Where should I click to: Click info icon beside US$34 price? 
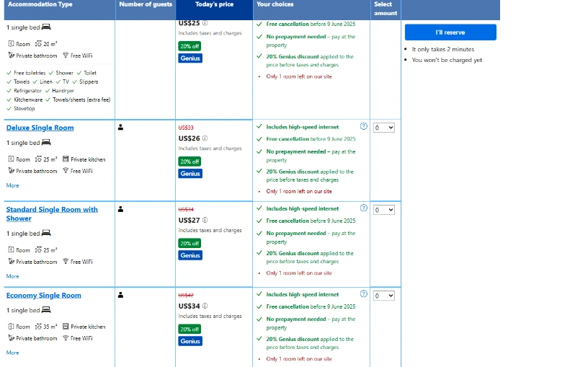pyautogui.click(x=205, y=306)
